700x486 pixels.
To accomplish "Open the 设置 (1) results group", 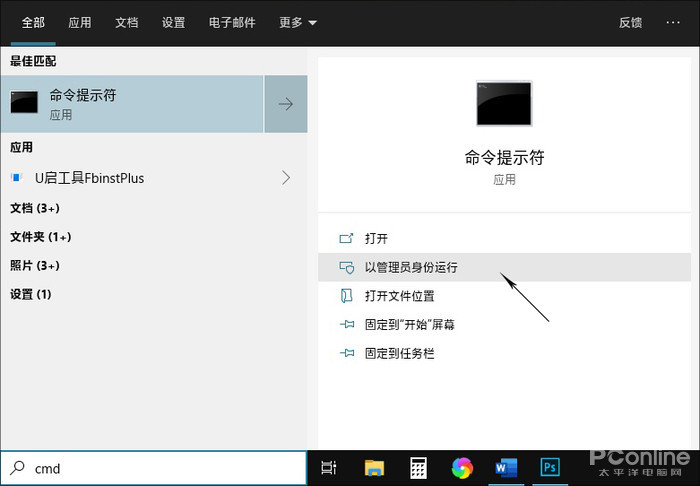I will coord(31,294).
